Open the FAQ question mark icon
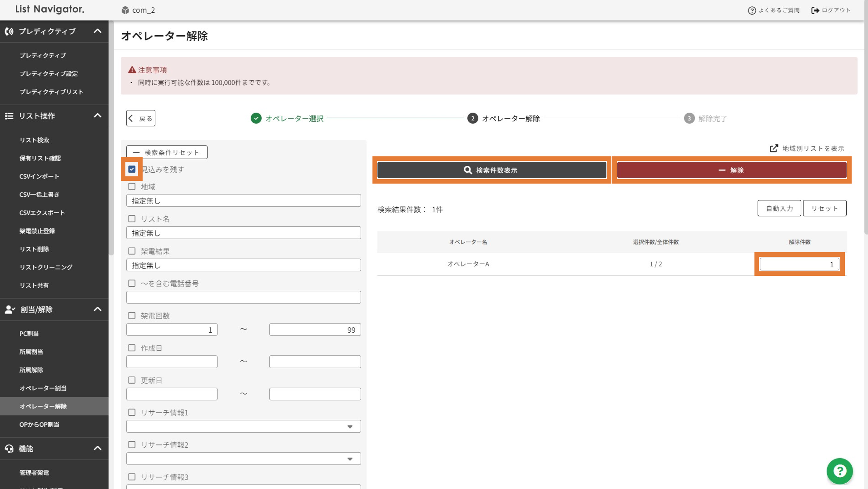The height and width of the screenshot is (489, 868). click(x=752, y=10)
